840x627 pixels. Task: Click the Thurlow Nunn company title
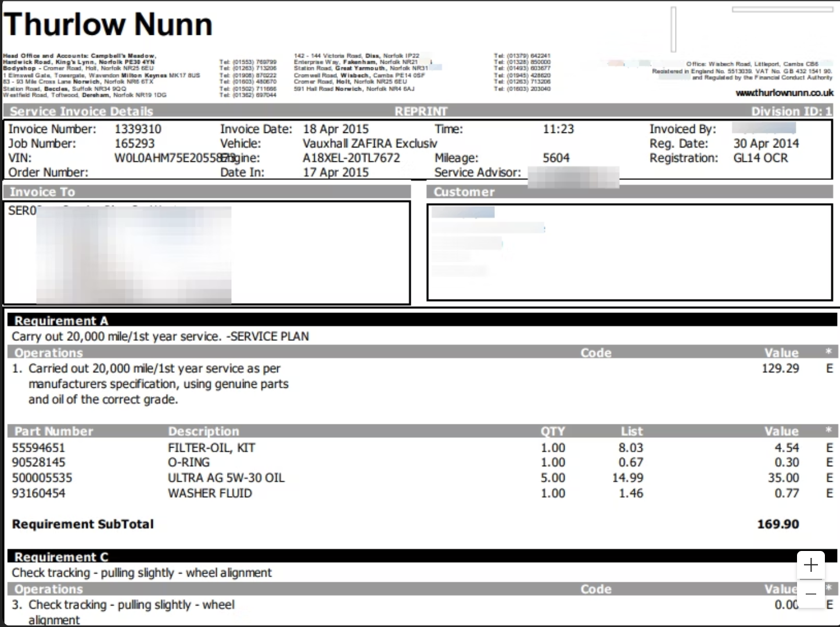pyautogui.click(x=108, y=24)
